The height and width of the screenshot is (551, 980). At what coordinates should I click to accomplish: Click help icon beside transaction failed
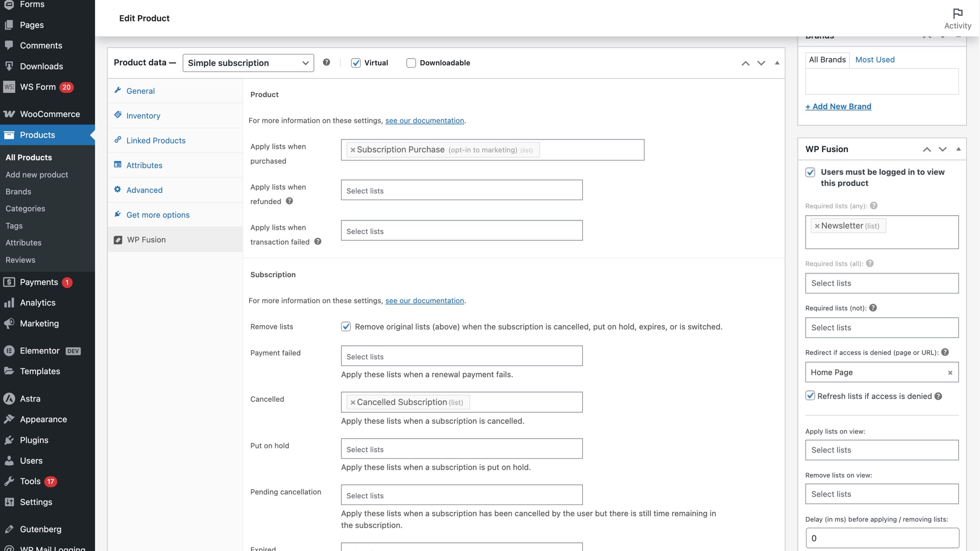pyautogui.click(x=318, y=241)
